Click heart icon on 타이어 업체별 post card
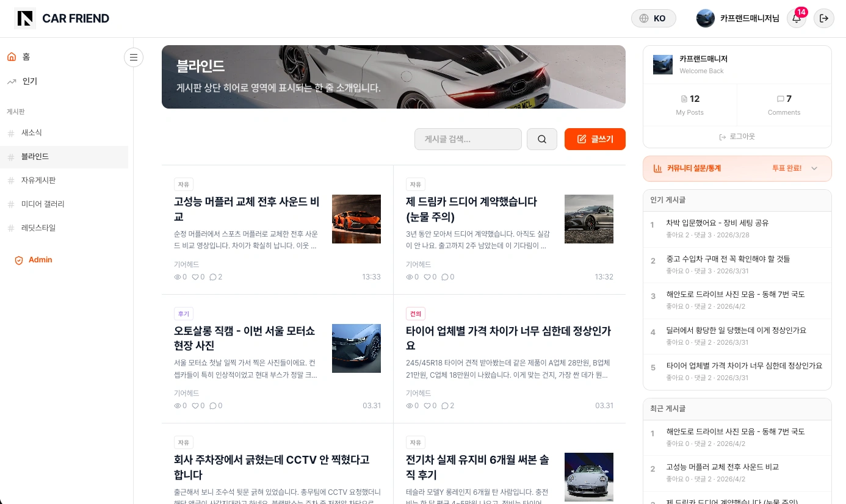Image resolution: width=846 pixels, height=504 pixels. (x=428, y=406)
